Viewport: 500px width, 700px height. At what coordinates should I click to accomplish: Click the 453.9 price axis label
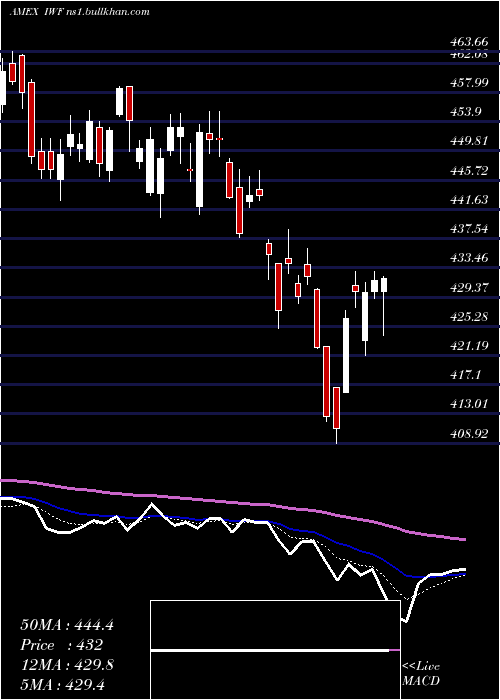466,112
